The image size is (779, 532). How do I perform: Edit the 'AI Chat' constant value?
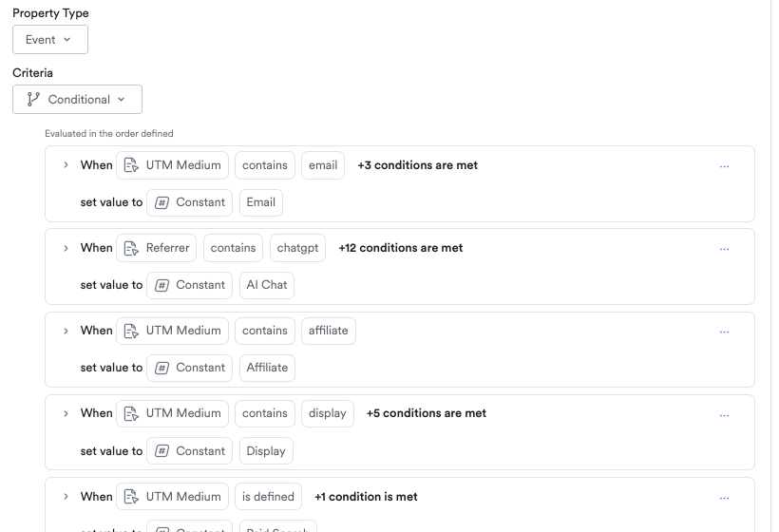tap(267, 285)
